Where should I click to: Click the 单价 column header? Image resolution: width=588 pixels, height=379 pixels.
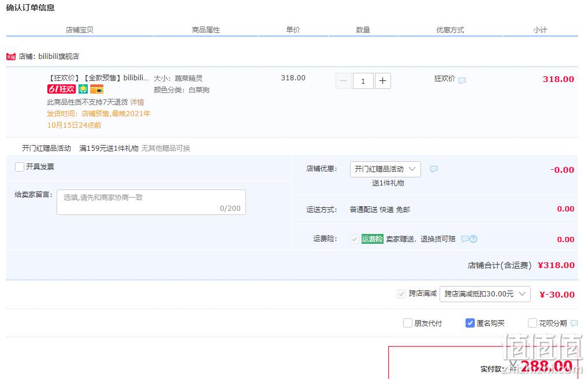pos(293,30)
